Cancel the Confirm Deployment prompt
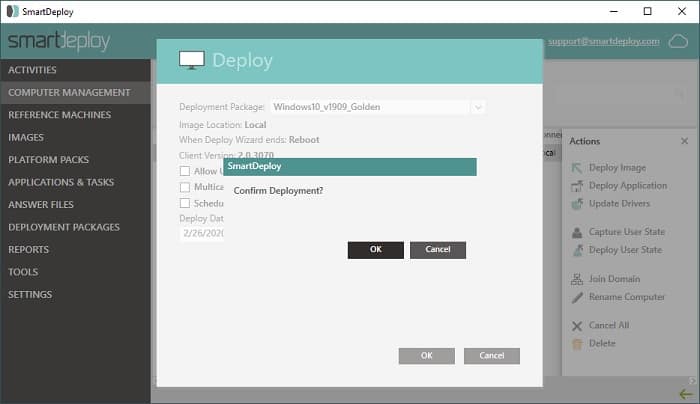 tap(438, 250)
